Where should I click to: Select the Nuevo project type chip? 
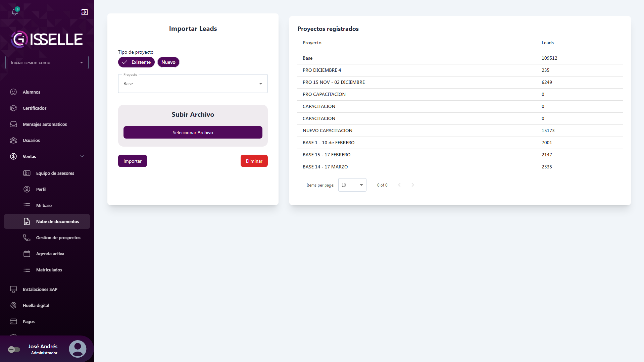(168, 62)
